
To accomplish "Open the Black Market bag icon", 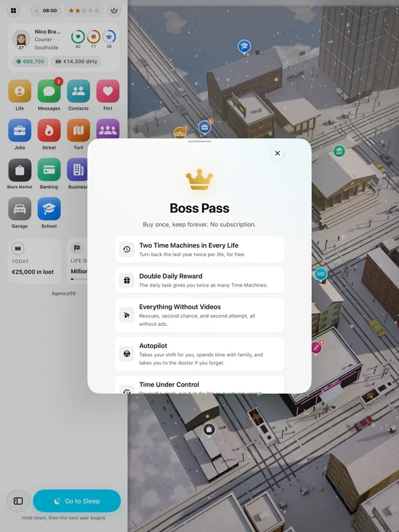I will pos(20,170).
